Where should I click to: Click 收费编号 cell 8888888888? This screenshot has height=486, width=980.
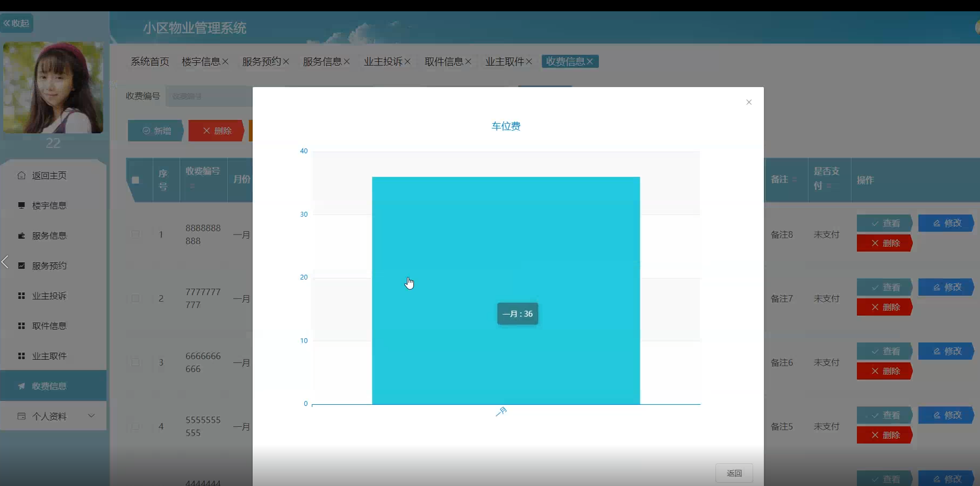(x=203, y=234)
